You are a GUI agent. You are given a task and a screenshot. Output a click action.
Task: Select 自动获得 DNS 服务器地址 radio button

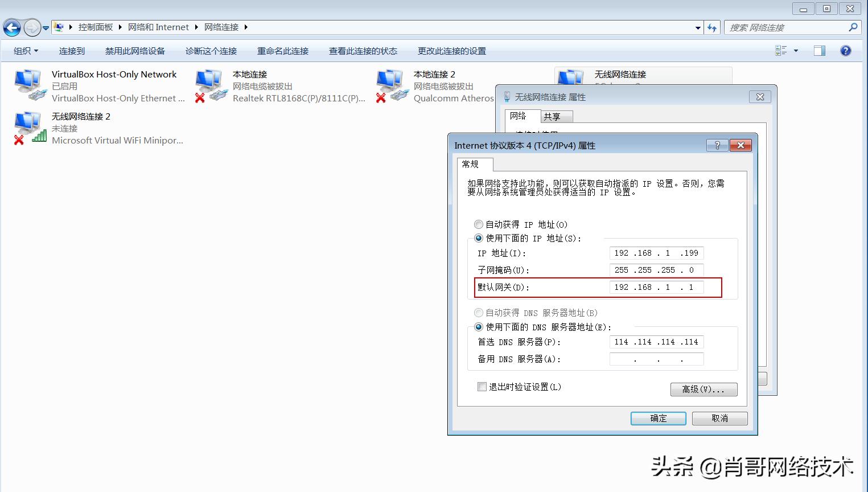(x=478, y=313)
